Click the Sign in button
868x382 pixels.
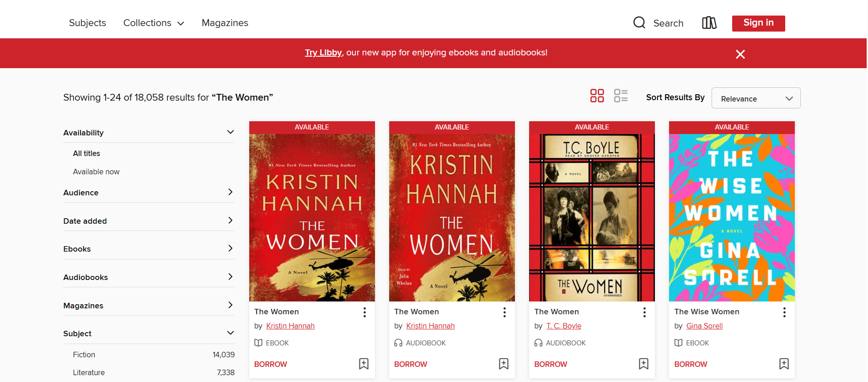758,23
